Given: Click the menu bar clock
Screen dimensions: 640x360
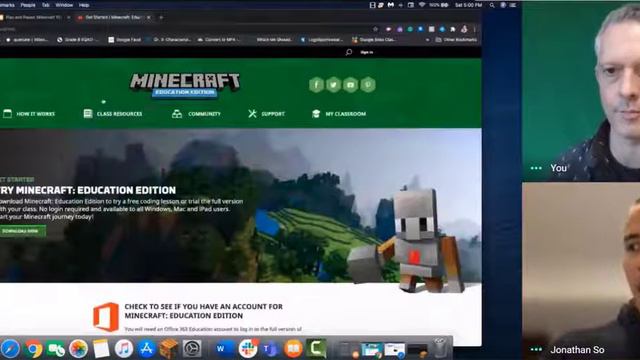Looking at the screenshot, I should (x=468, y=5).
